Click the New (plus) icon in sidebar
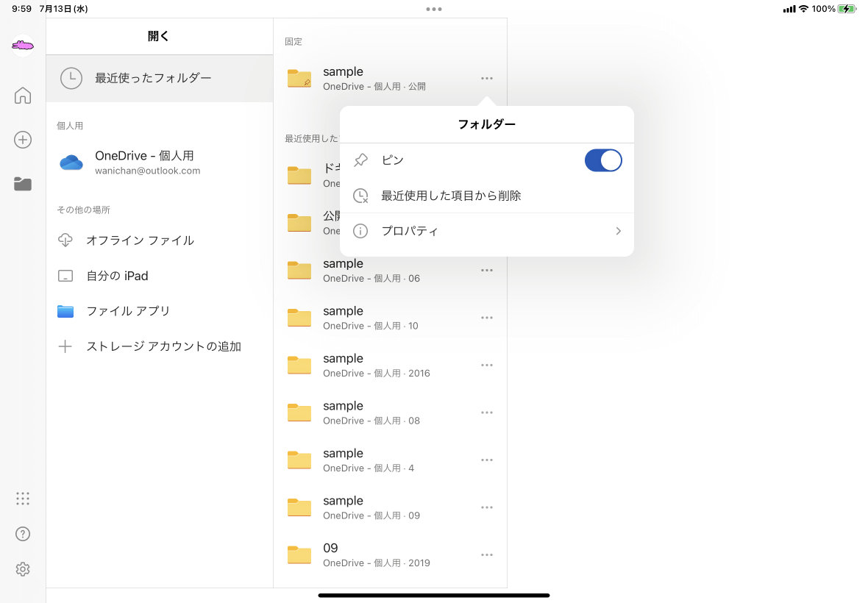The height and width of the screenshot is (603, 868). click(x=23, y=140)
